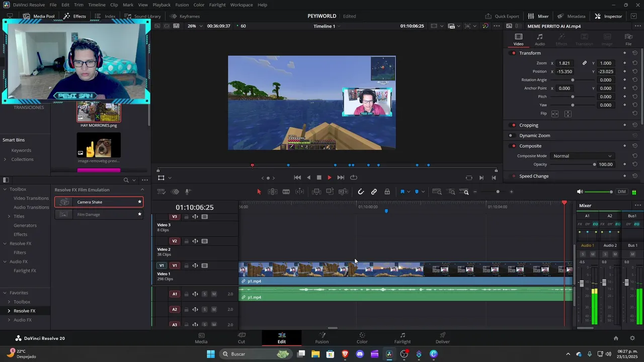Select HAY MORRONES.png thumbnail

[x=99, y=111]
